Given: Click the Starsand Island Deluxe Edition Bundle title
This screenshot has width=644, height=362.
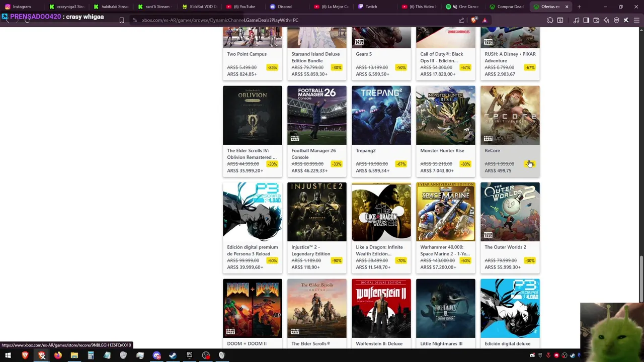Looking at the screenshot, I should (315, 57).
